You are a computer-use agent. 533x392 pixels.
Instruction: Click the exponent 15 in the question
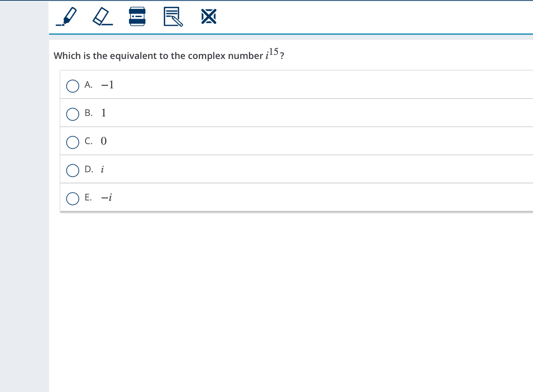[274, 52]
